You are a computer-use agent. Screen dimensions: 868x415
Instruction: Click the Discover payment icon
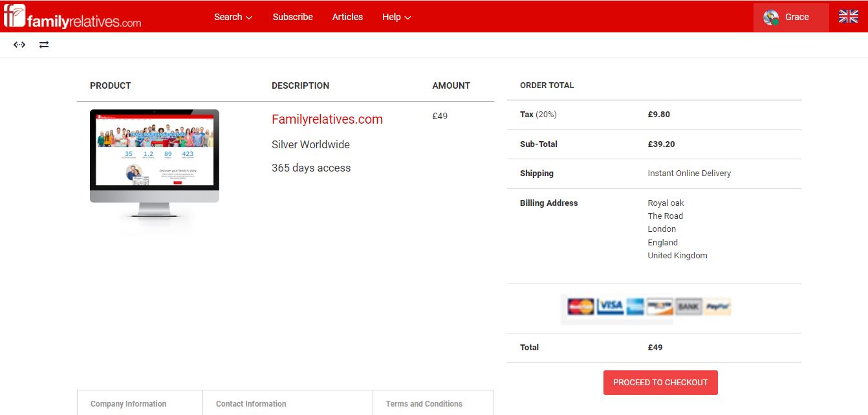pyautogui.click(x=660, y=306)
